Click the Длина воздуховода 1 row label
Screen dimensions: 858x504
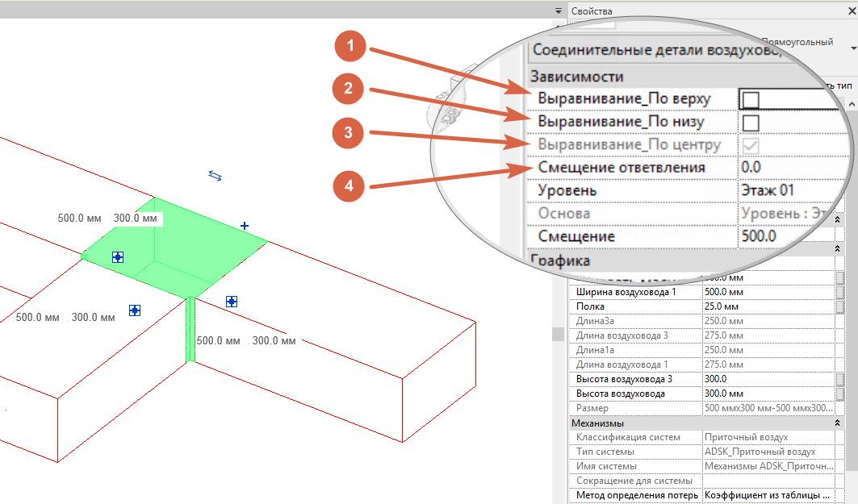(x=622, y=364)
